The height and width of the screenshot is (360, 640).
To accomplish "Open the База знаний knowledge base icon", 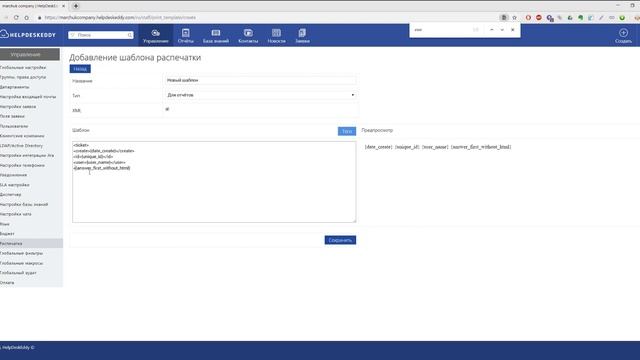I will pos(216,36).
